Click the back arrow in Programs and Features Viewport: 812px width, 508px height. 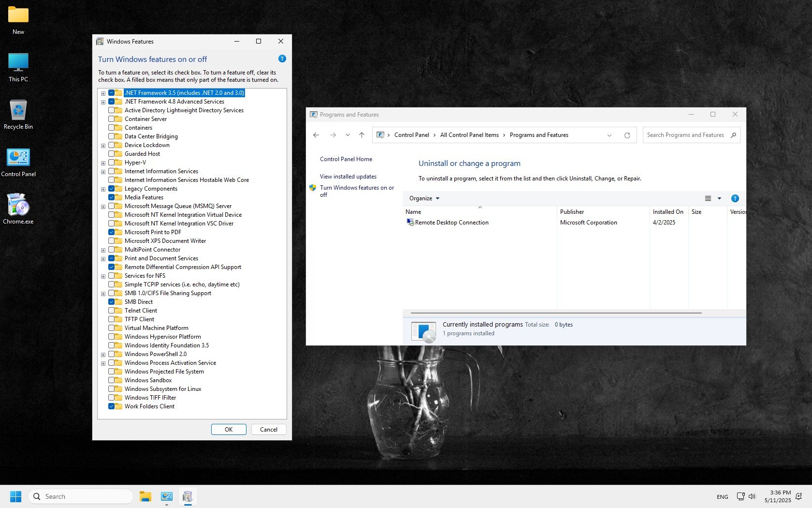point(316,135)
